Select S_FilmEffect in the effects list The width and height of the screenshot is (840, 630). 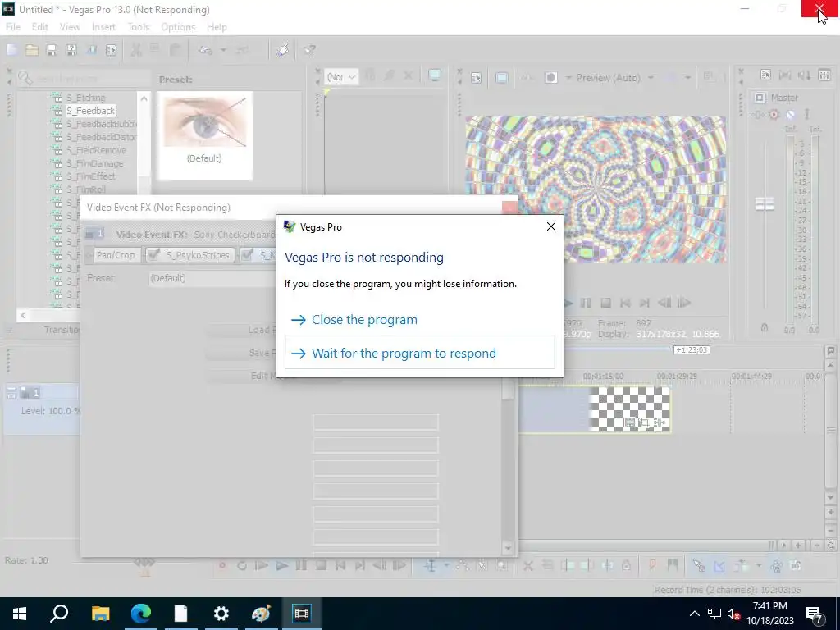90,176
